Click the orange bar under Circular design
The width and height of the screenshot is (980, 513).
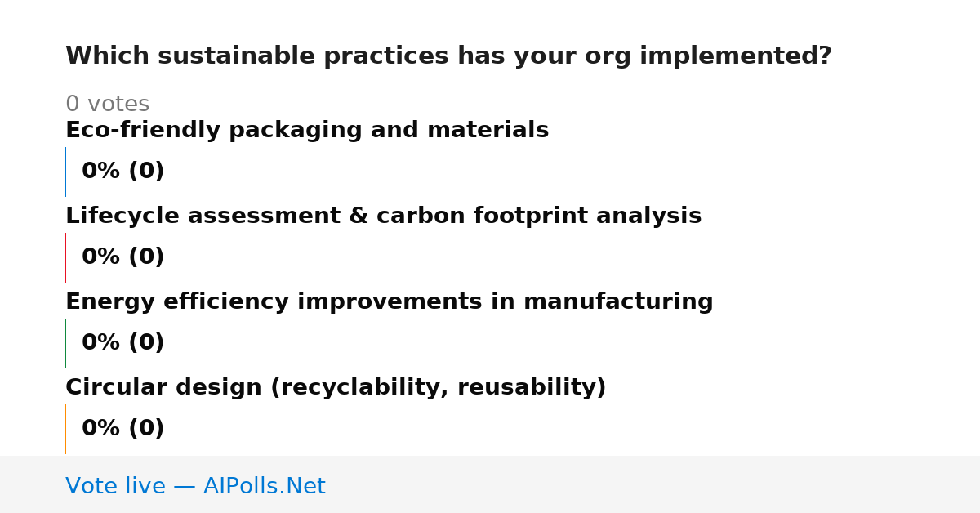coord(65,429)
